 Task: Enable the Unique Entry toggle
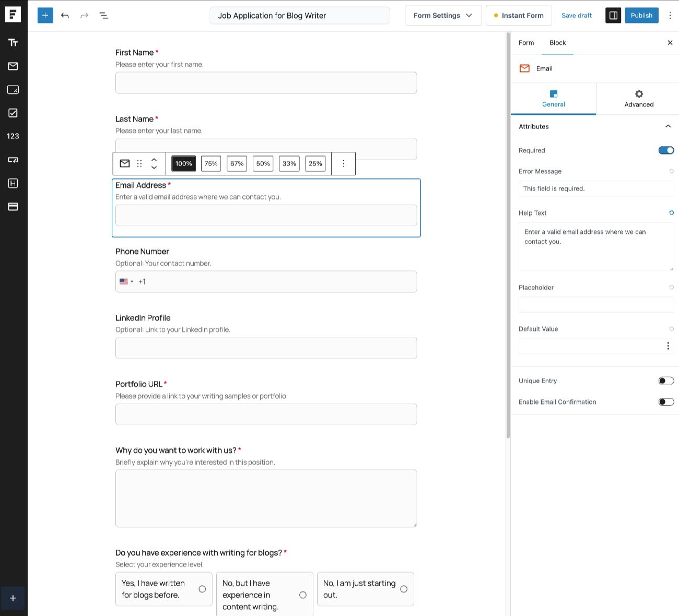click(x=666, y=381)
